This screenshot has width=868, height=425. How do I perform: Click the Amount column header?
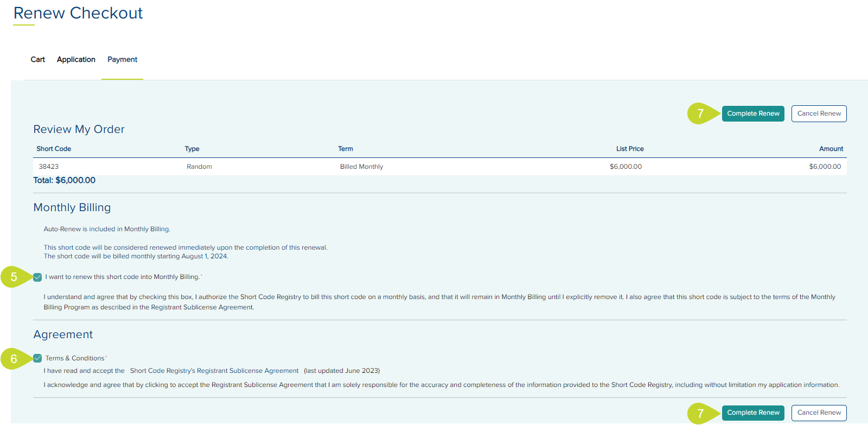pos(831,149)
